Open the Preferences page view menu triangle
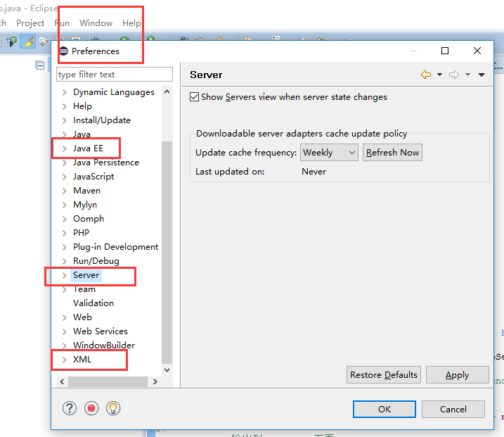 pos(482,75)
